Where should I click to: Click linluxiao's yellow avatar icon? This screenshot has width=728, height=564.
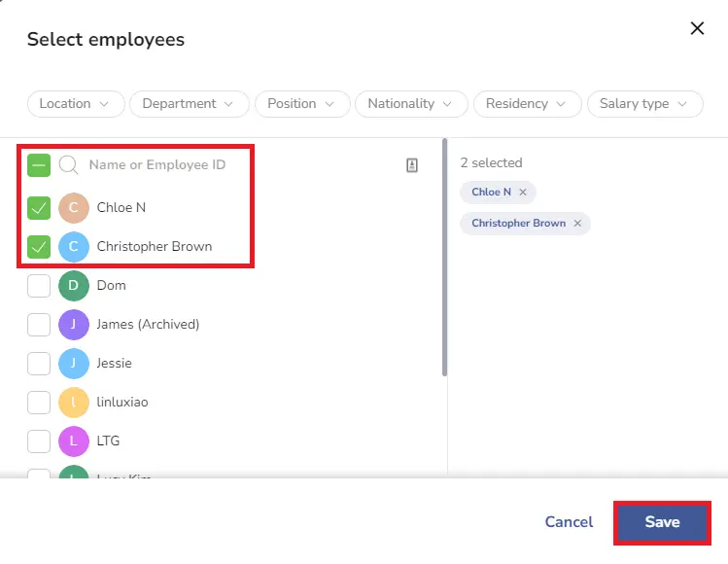(x=73, y=402)
